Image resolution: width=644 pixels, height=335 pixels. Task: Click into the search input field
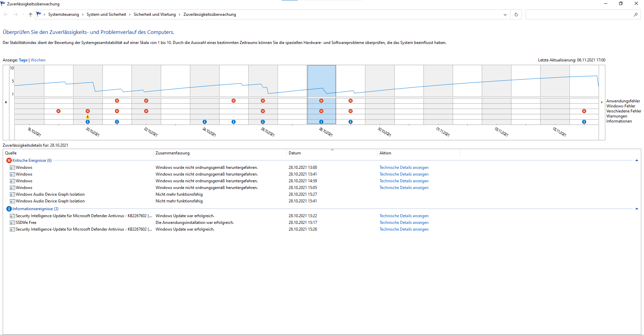point(579,14)
